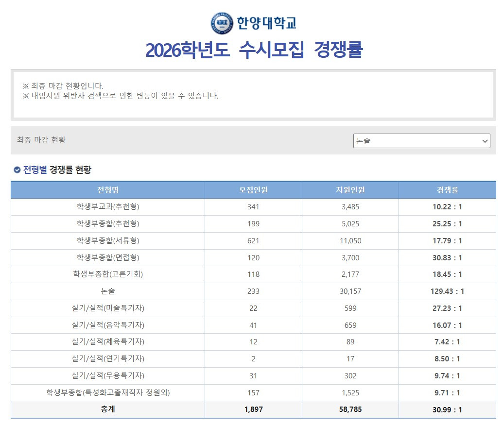The width and height of the screenshot is (504, 425).
Task: Click the 9.71 : 1 ratio cell
Action: [448, 393]
